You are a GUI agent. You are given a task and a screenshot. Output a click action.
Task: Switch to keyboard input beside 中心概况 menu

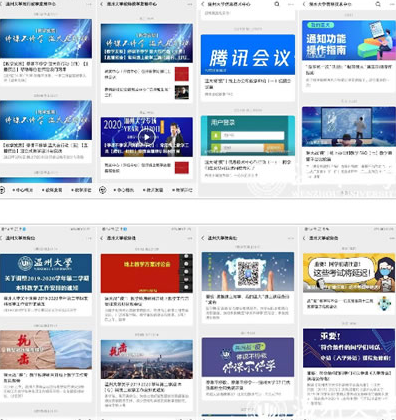tap(2, 190)
